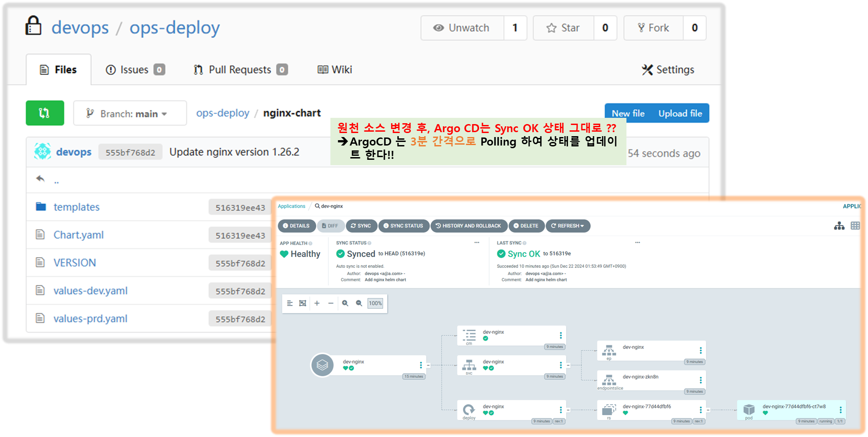Click the zoom out magnifier icon
This screenshot has width=868, height=437.
pyautogui.click(x=359, y=303)
